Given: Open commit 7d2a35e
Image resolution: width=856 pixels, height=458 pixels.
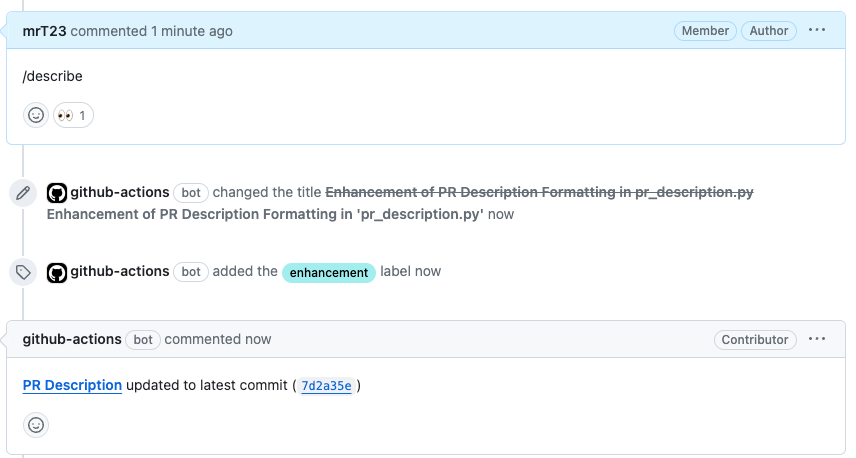Looking at the screenshot, I should (327, 386).
